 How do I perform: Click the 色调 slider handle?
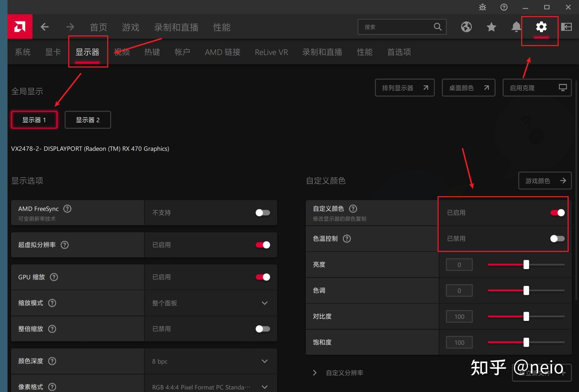pyautogui.click(x=526, y=291)
